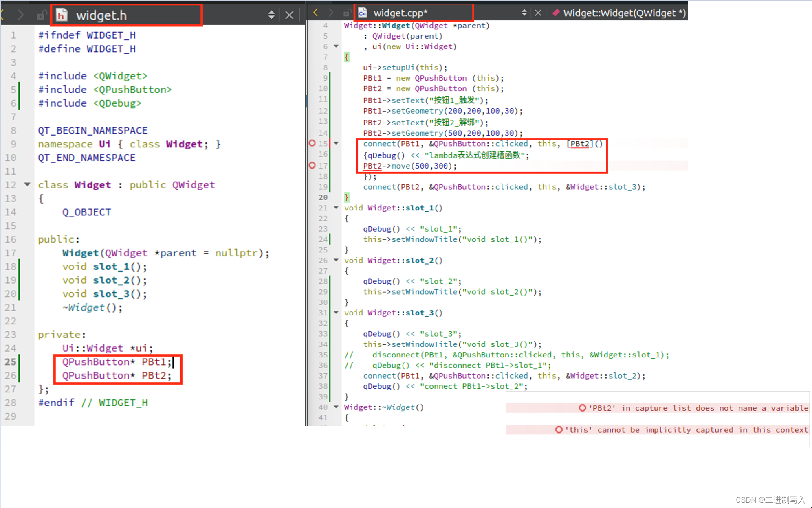Viewport: 812px width, 508px height.
Task: Click QPushButton* PBt2 declaration
Action: pyautogui.click(x=117, y=375)
